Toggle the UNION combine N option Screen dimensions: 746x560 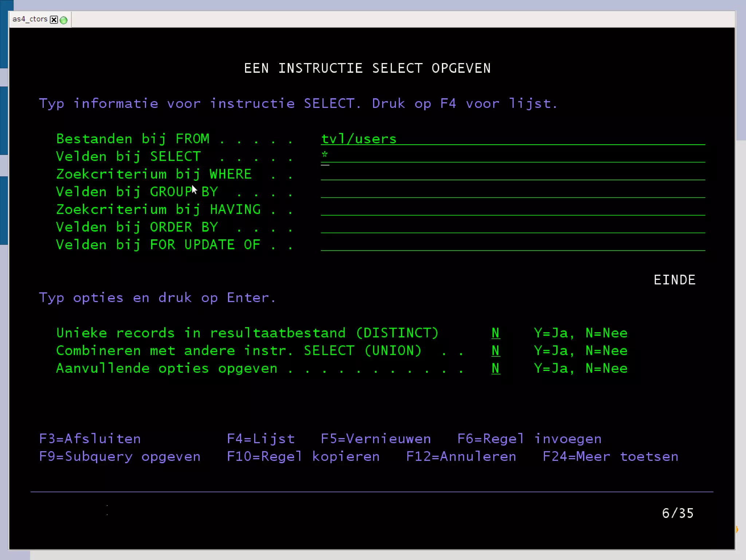(495, 351)
